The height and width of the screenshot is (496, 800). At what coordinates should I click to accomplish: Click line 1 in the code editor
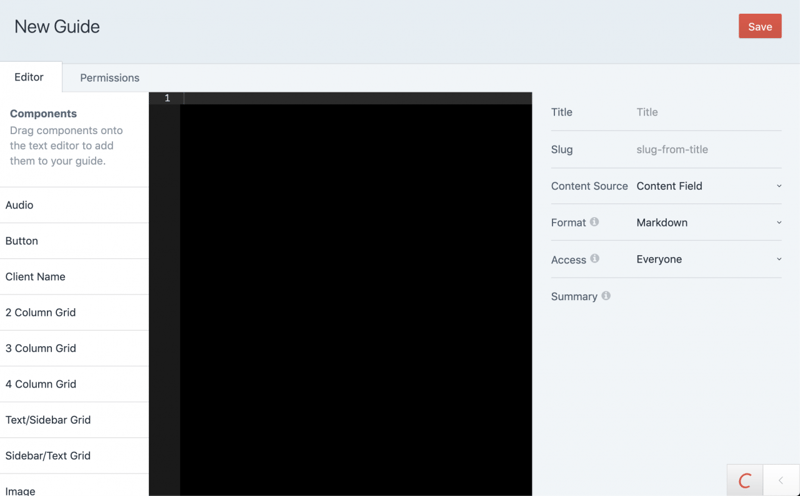click(x=355, y=98)
